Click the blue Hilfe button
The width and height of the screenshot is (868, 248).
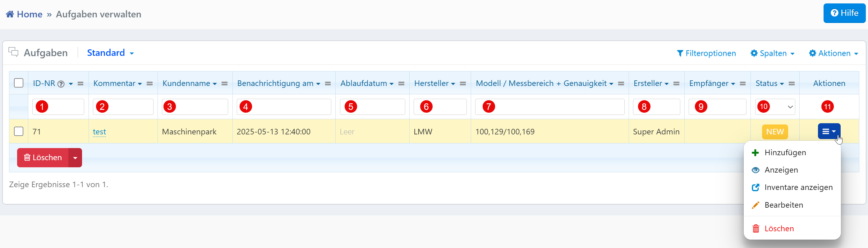844,13
